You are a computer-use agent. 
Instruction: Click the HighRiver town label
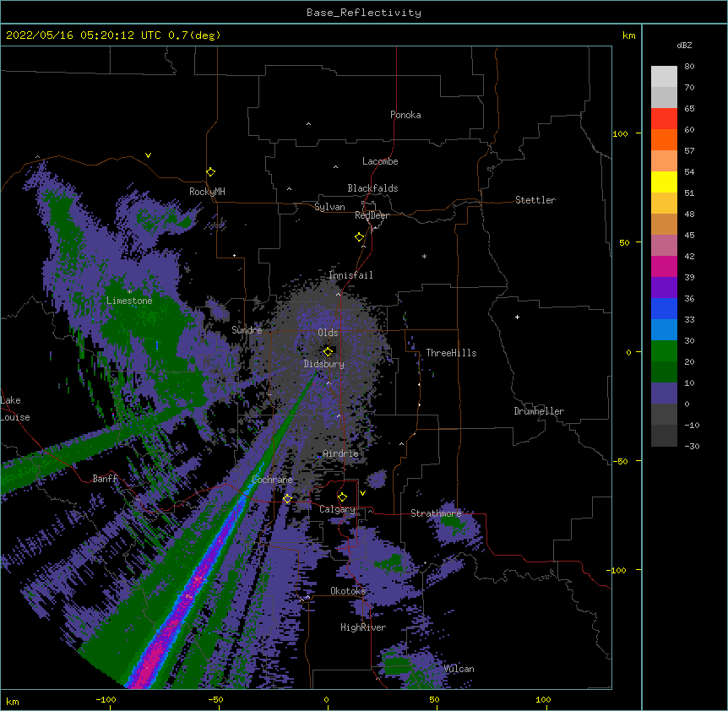click(x=363, y=627)
